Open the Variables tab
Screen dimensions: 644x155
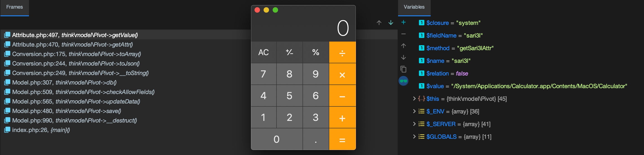click(x=414, y=7)
